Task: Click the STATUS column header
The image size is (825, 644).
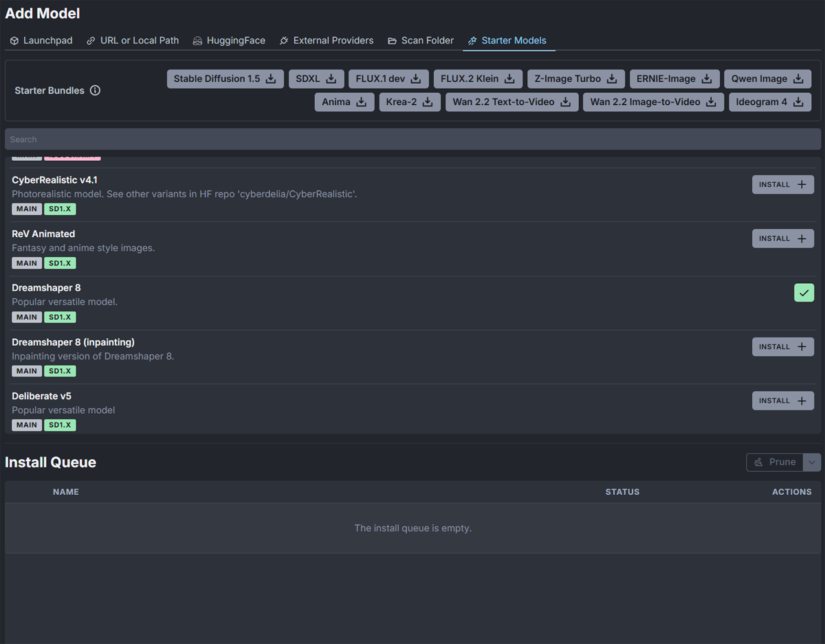Action: (x=622, y=492)
